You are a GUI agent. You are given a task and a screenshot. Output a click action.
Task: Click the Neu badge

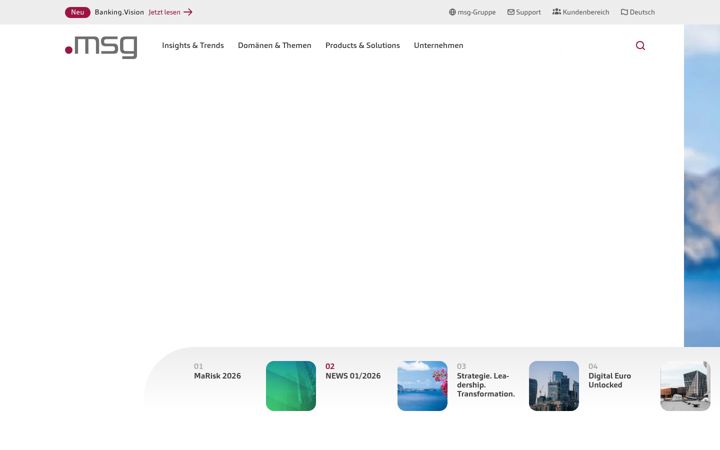78,12
